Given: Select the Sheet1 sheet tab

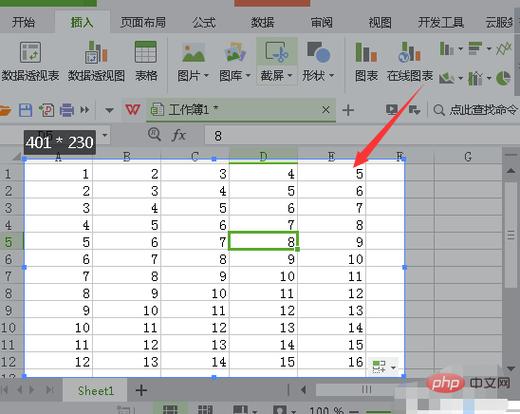Looking at the screenshot, I should (x=96, y=390).
